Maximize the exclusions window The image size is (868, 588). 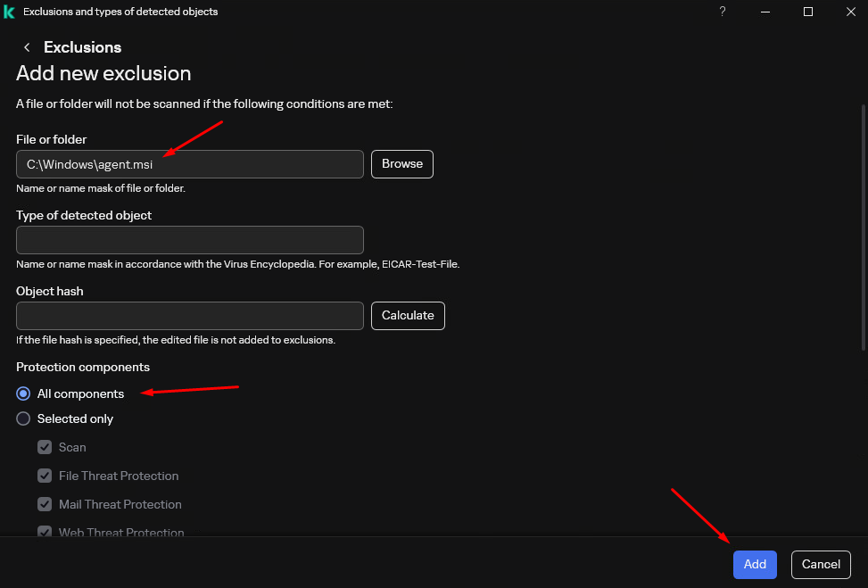pos(808,12)
